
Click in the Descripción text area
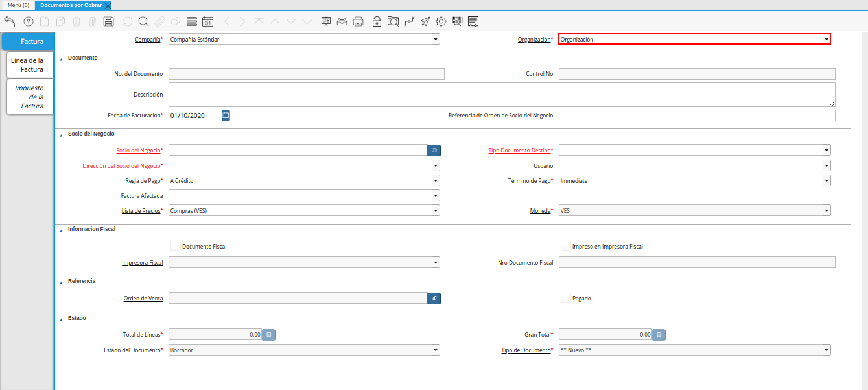pyautogui.click(x=502, y=95)
